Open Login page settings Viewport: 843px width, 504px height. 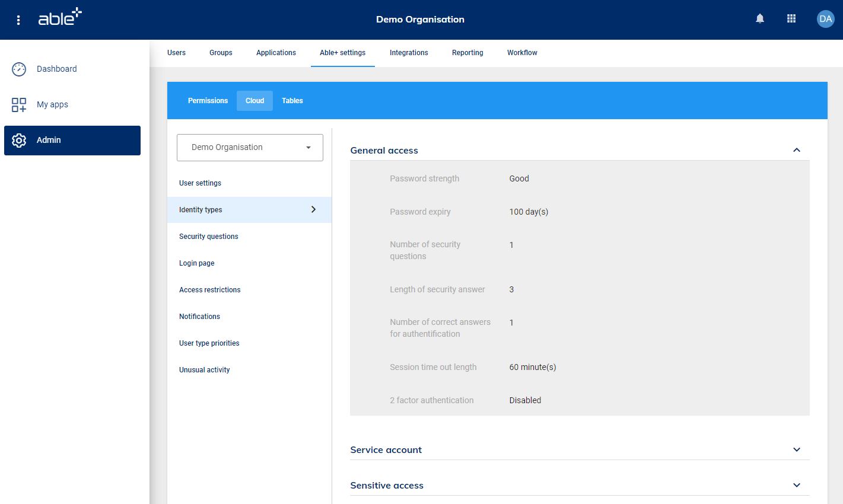coord(249,263)
